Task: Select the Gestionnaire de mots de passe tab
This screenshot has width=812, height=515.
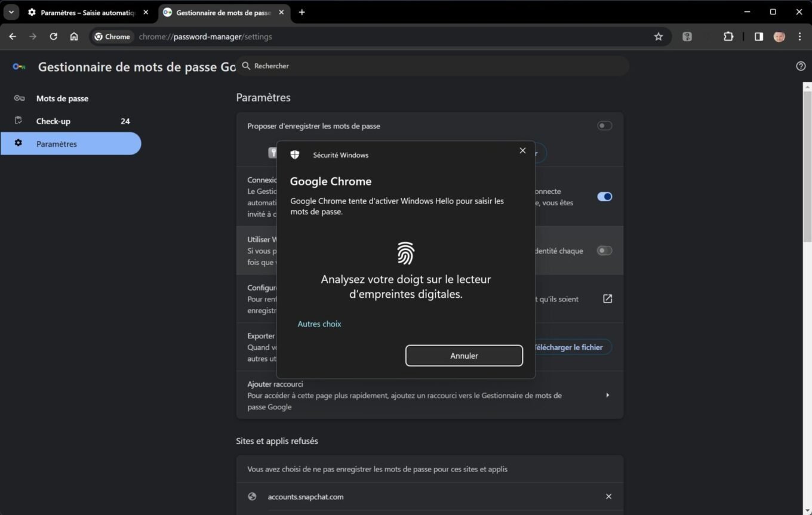Action: coord(223,12)
